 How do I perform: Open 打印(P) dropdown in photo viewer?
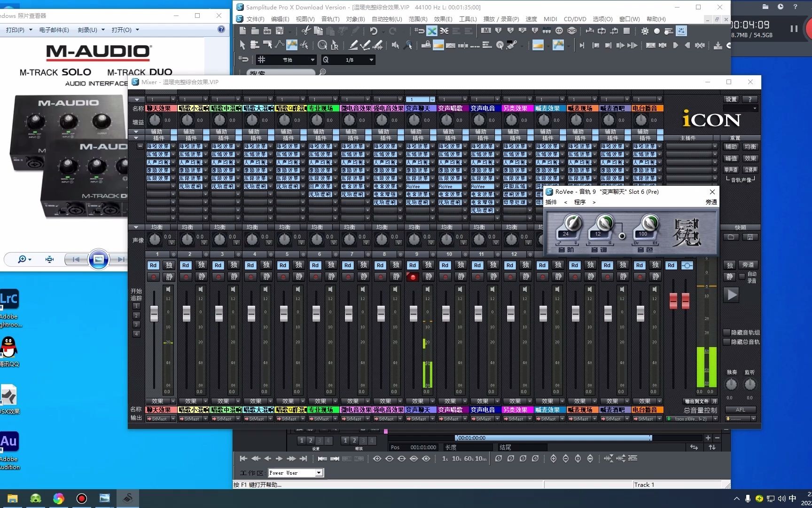click(19, 30)
